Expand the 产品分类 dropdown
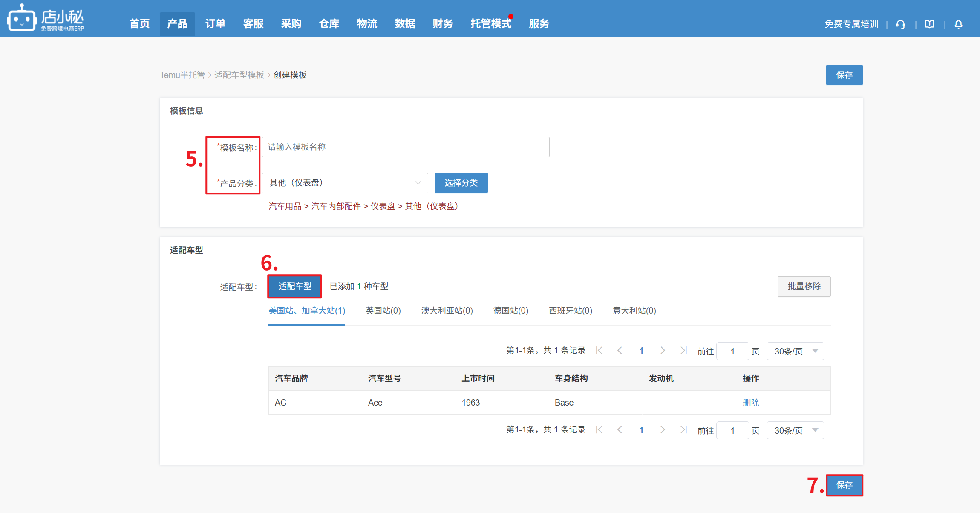Image resolution: width=980 pixels, height=513 pixels. [345, 183]
